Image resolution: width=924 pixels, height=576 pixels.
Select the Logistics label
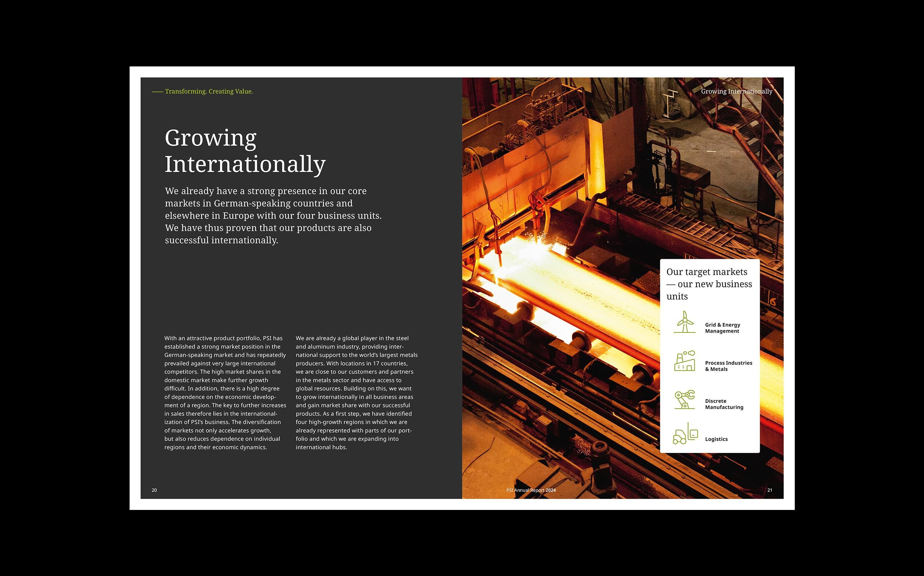[x=716, y=439]
